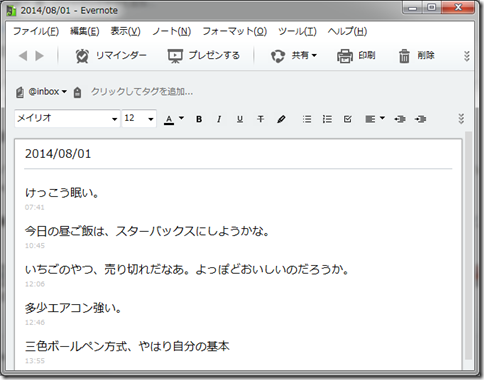
Task: Start presentation with プレゼンする
Action: (204, 56)
